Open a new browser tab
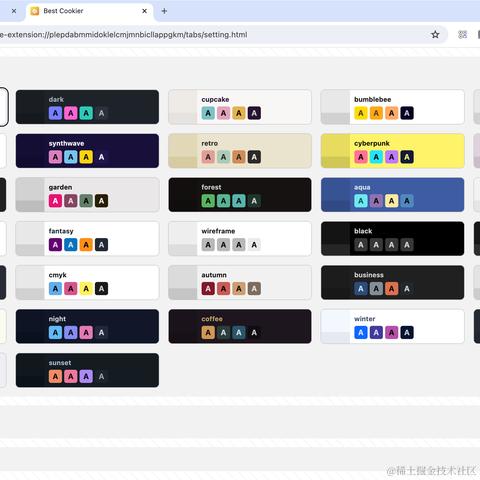Screen dimensions: 480x480 (x=164, y=11)
